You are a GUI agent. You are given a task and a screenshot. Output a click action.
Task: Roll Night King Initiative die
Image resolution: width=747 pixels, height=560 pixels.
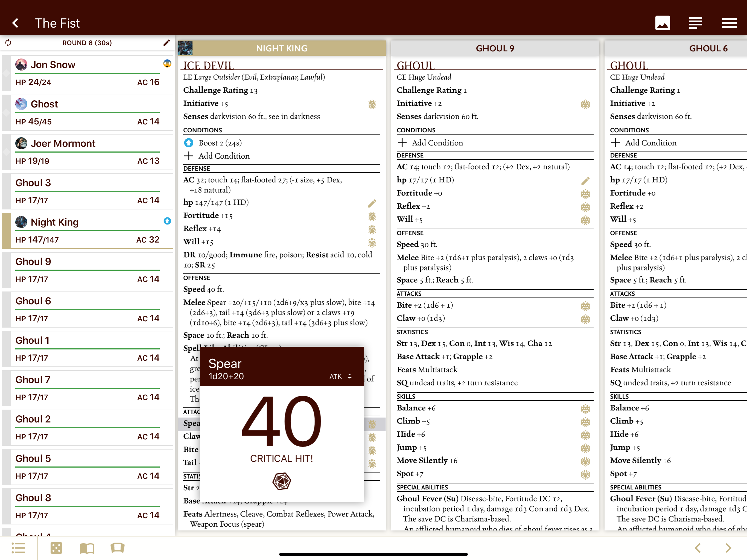pos(372,104)
